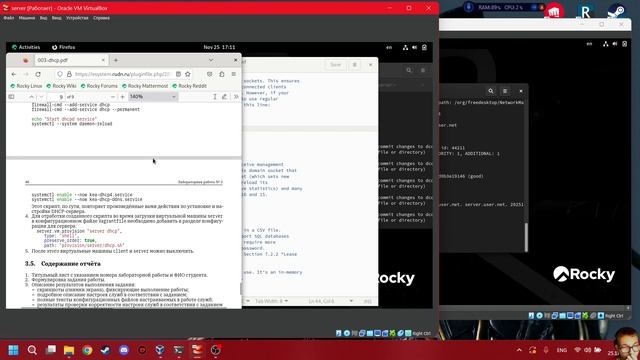
Task: Open Rocky Reddit bookmark
Action: coord(189,86)
